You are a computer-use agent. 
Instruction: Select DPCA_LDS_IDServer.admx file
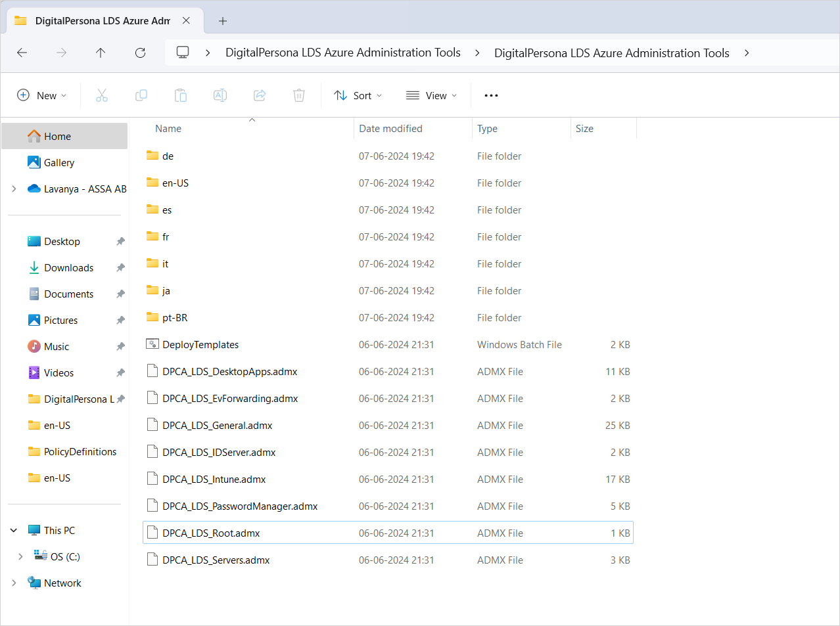point(388,452)
